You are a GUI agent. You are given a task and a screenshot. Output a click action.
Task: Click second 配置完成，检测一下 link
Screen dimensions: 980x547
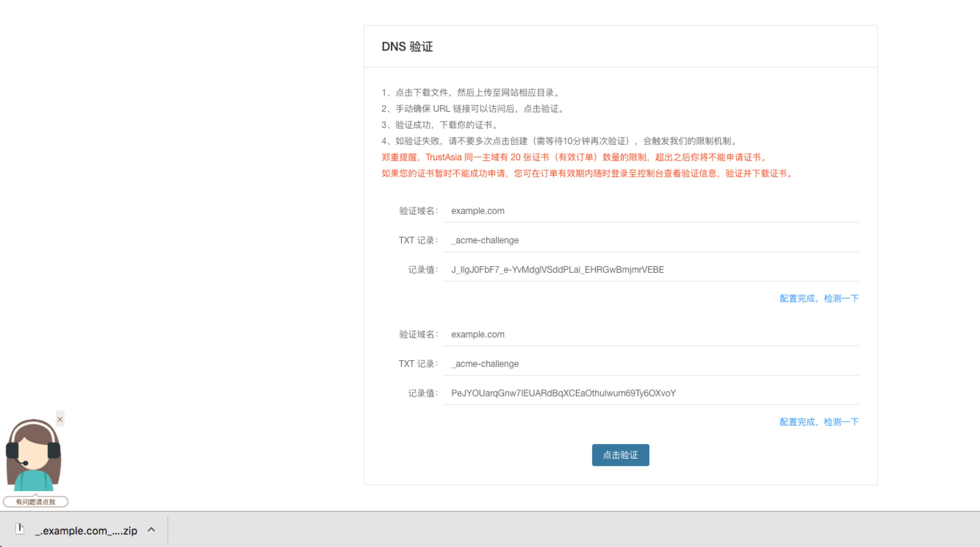(x=819, y=422)
